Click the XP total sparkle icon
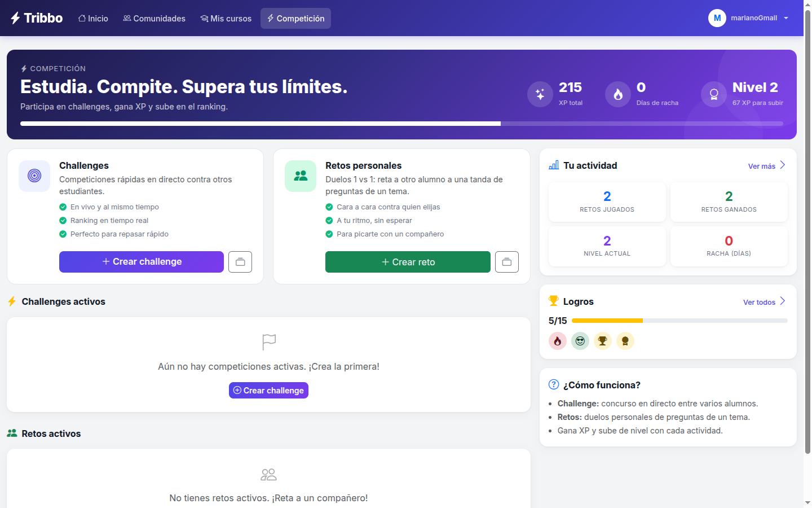Screen dimensions: 812x508 click(540, 94)
